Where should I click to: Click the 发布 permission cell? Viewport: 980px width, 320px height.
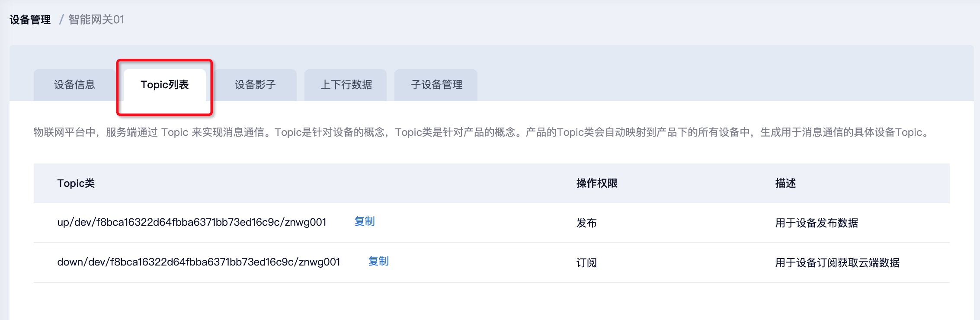pyautogui.click(x=586, y=223)
